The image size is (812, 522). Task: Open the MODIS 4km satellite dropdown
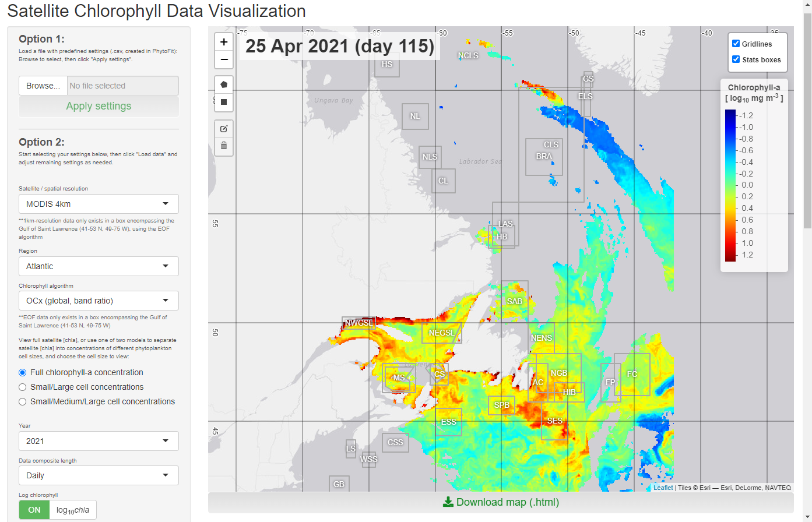(x=99, y=204)
